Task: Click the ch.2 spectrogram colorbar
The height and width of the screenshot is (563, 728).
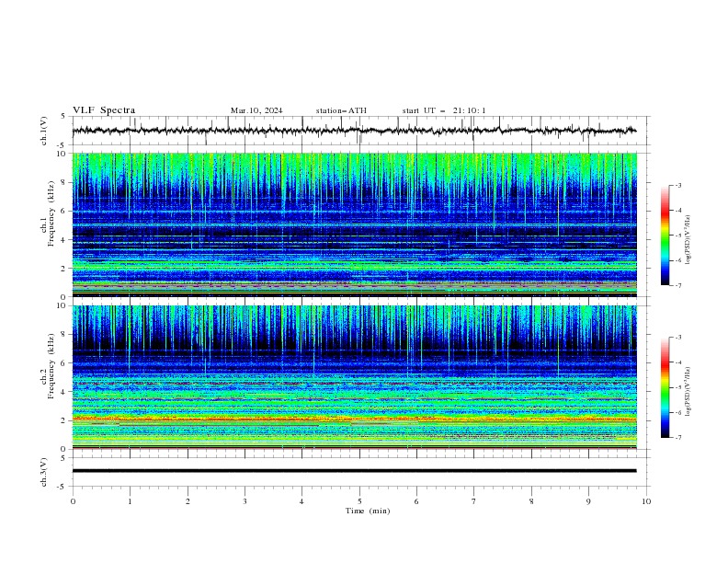Action: 665,387
